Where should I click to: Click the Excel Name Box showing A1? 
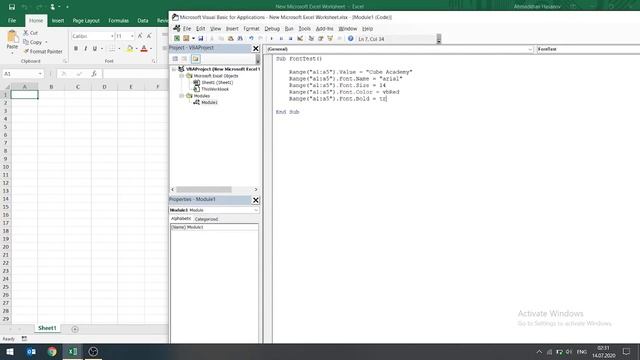[x=23, y=74]
